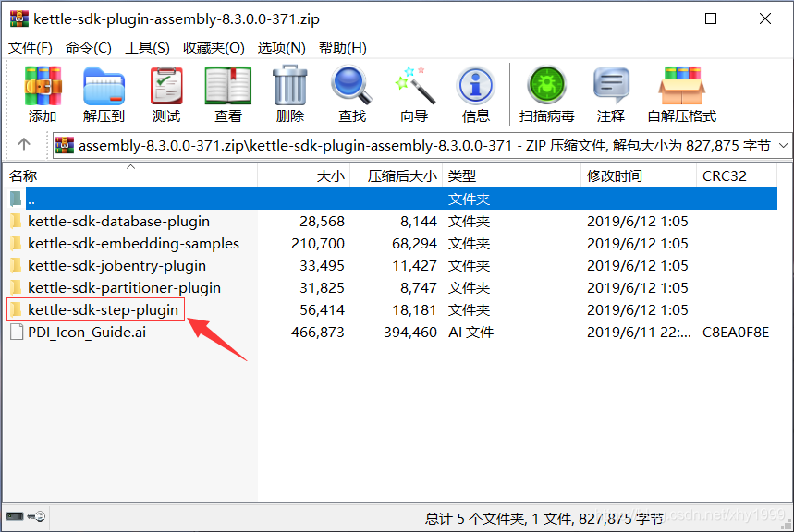Click the folder icon of kettle-sdk-partitioner-plugin
The width and height of the screenshot is (794, 532).
(x=17, y=287)
